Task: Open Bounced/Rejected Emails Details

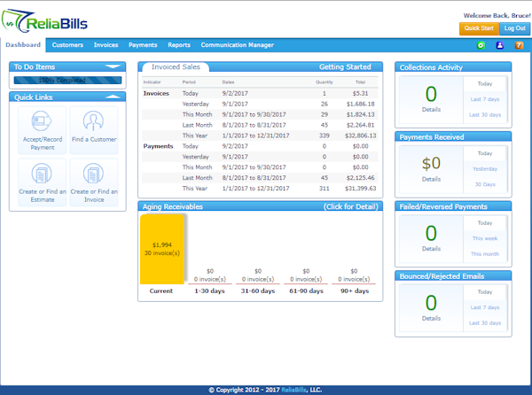Action: [x=431, y=319]
